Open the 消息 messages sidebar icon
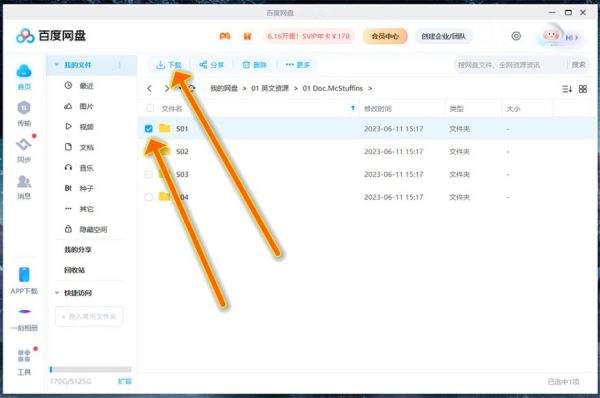The width and height of the screenshot is (600, 398). [24, 181]
